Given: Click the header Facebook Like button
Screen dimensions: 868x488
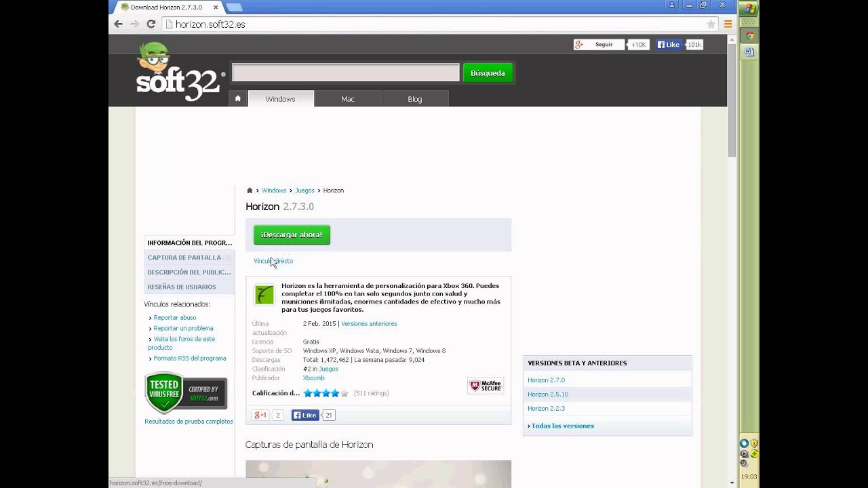Looking at the screenshot, I should pos(669,45).
